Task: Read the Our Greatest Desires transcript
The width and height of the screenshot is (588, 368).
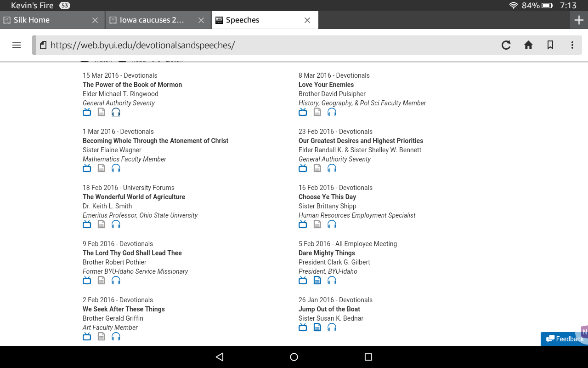Action: [x=317, y=168]
